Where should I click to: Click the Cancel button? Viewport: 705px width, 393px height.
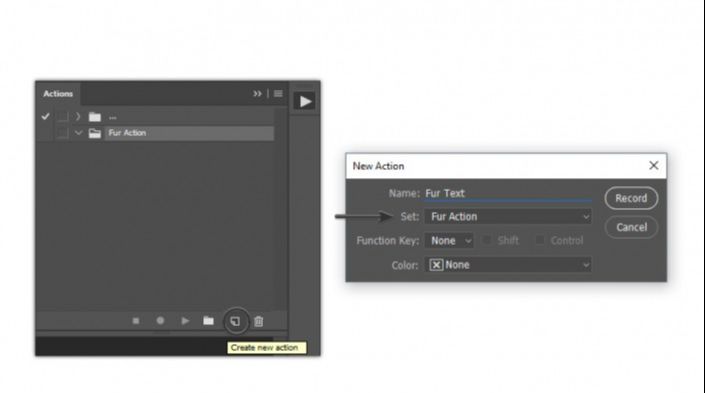(x=631, y=227)
